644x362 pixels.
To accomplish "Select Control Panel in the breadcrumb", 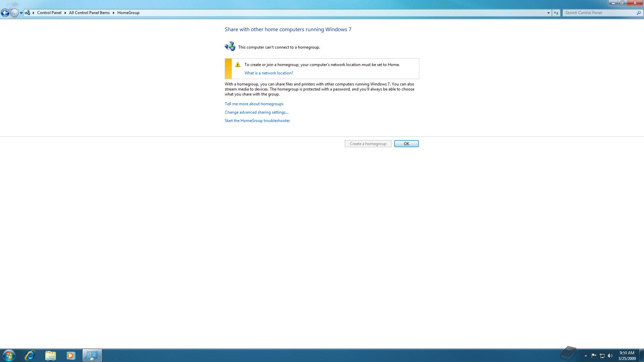I will pos(49,13).
